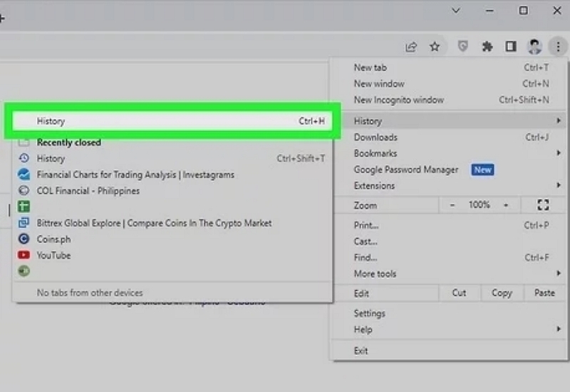570x392 pixels.
Task: Reopen Bittrex Global Explore tab
Action: pyautogui.click(x=172, y=223)
